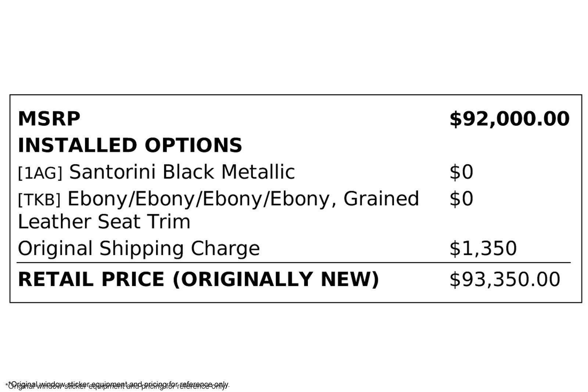This screenshot has width=588, height=392.
Task: Click the $92,000.00 MSRP amount
Action: pyautogui.click(x=509, y=119)
